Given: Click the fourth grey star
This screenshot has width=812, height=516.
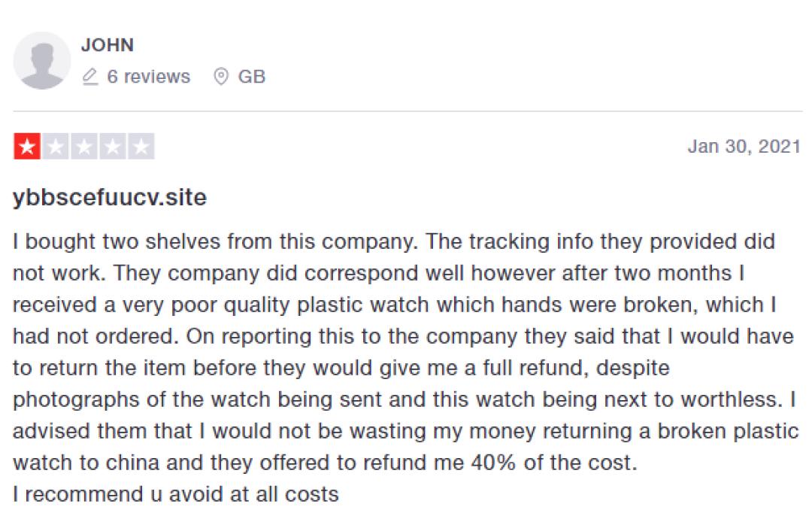Looking at the screenshot, I should [x=112, y=147].
